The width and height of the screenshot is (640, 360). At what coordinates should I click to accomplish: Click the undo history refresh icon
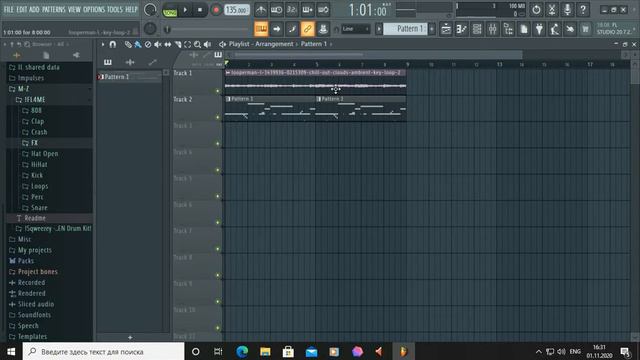[536, 10]
